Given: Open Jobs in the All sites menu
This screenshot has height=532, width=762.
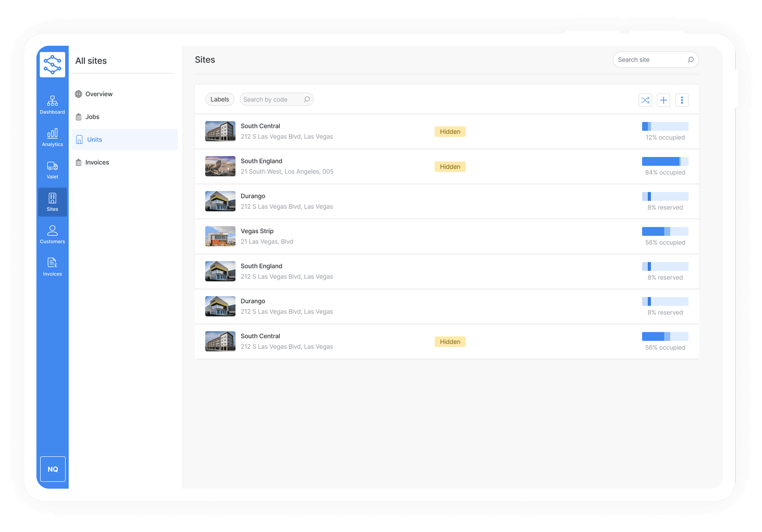Looking at the screenshot, I should point(92,117).
